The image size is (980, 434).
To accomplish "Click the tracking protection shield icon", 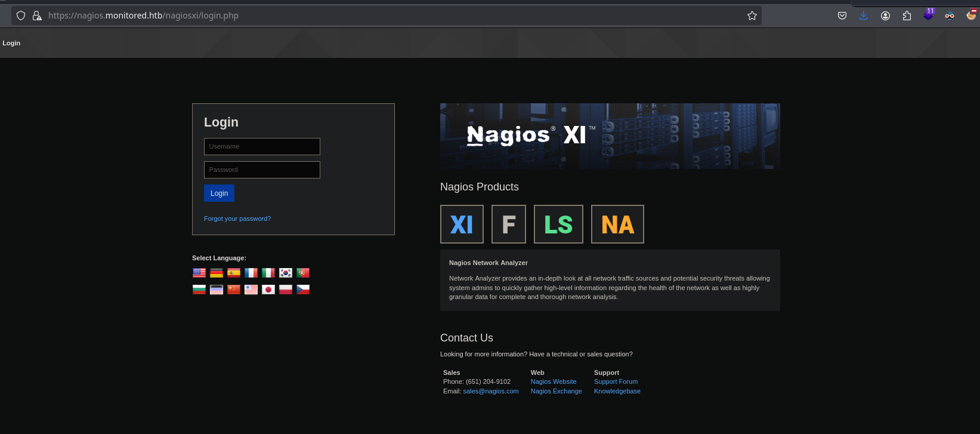I will pyautogui.click(x=21, y=16).
